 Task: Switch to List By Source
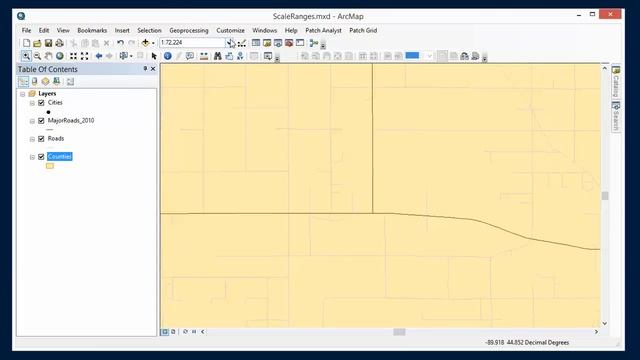35,81
